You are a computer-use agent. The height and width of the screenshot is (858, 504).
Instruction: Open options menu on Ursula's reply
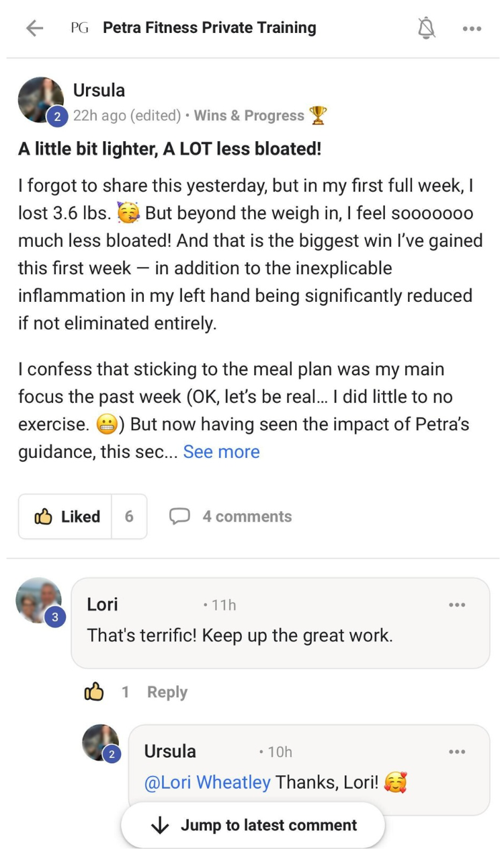coord(457,752)
